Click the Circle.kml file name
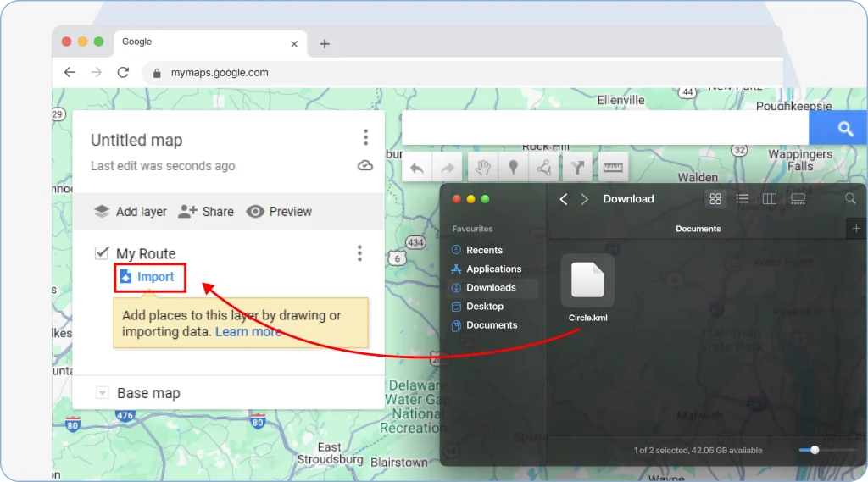Image resolution: width=868 pixels, height=482 pixels. point(587,318)
